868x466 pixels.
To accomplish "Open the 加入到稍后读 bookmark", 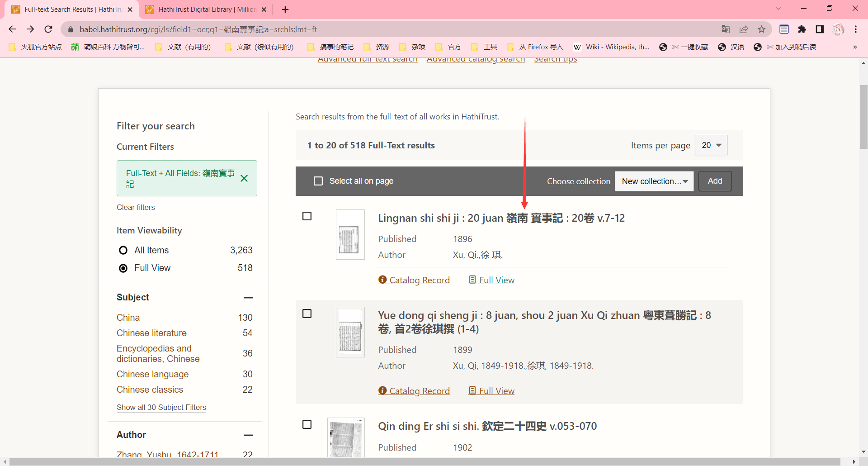I will point(785,47).
